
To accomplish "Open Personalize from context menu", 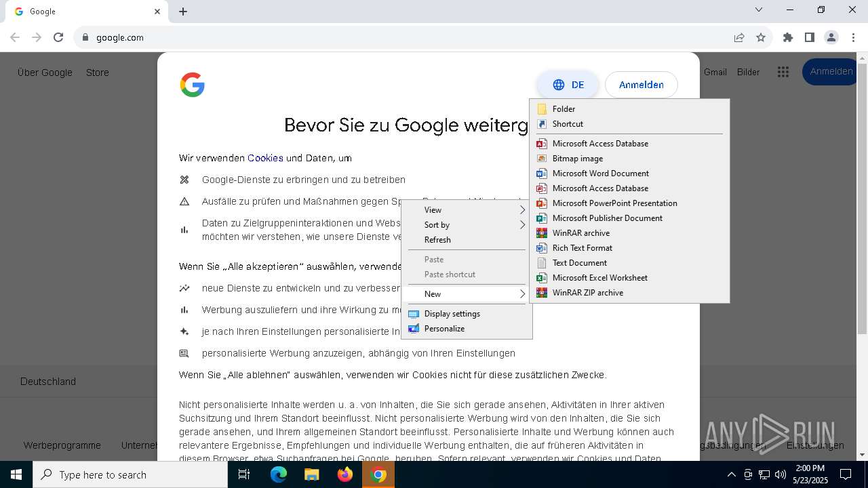I will click(467, 329).
